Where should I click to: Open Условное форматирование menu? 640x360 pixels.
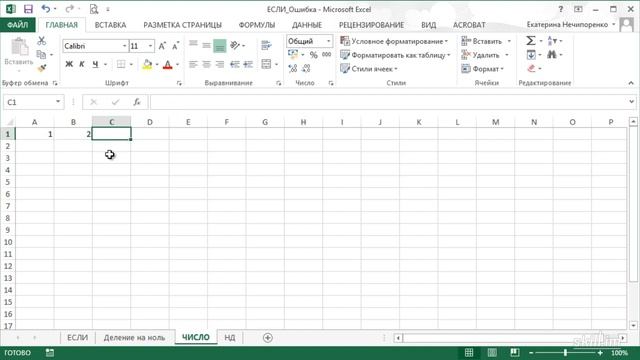pos(394,41)
